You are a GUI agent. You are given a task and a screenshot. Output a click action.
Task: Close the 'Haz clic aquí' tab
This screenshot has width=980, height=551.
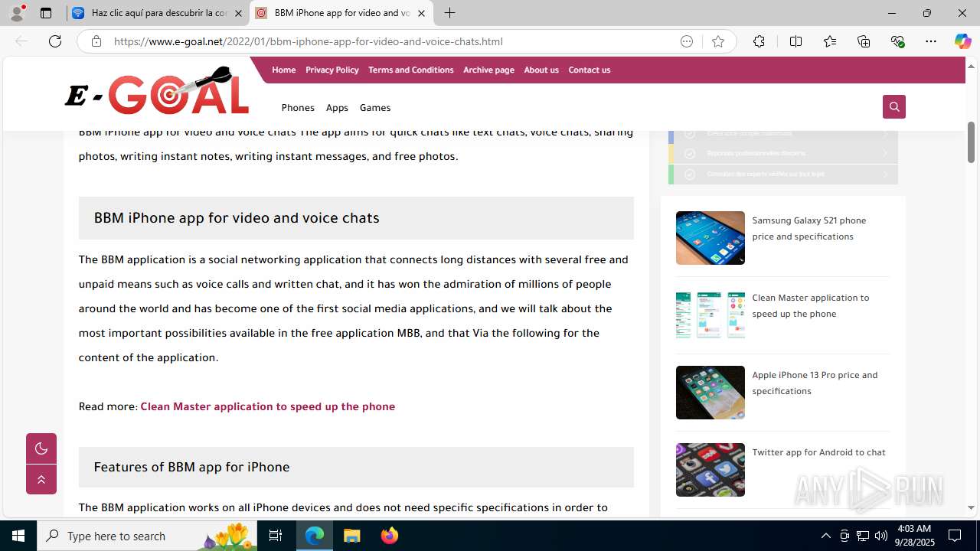point(238,13)
